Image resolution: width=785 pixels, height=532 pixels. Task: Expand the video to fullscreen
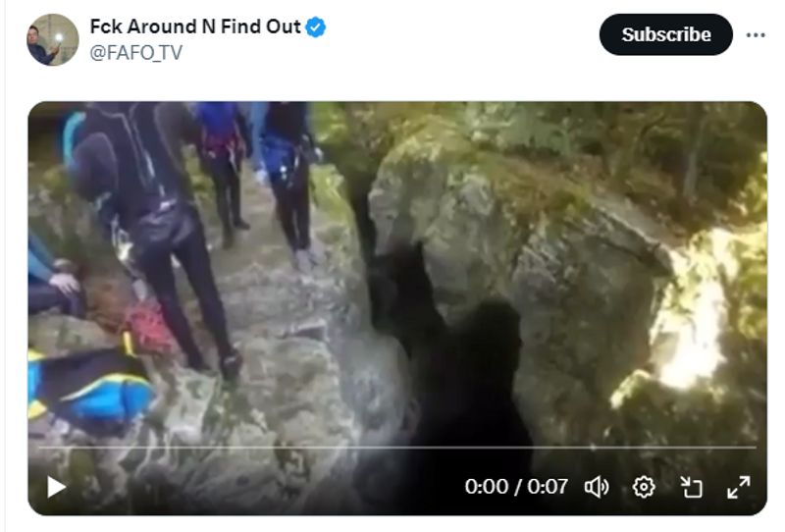[739, 487]
